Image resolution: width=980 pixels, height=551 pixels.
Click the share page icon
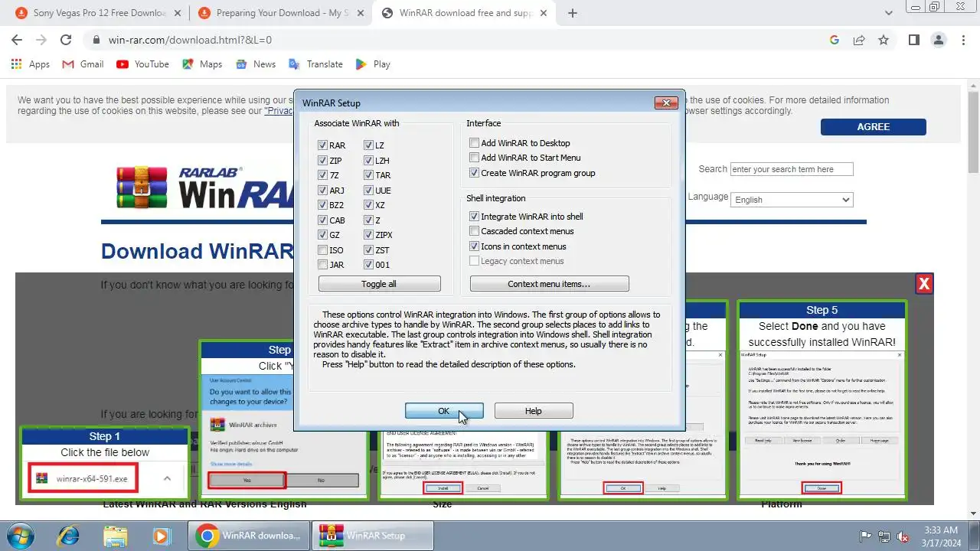[x=859, y=40]
